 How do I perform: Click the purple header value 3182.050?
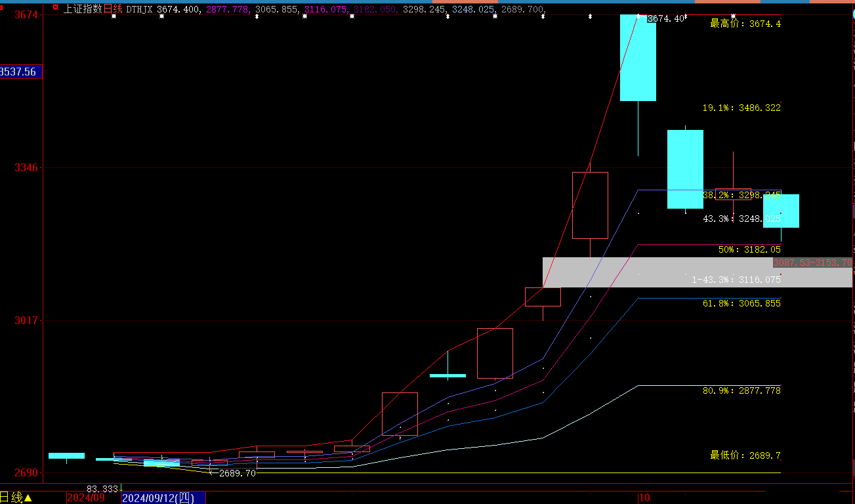coord(375,9)
